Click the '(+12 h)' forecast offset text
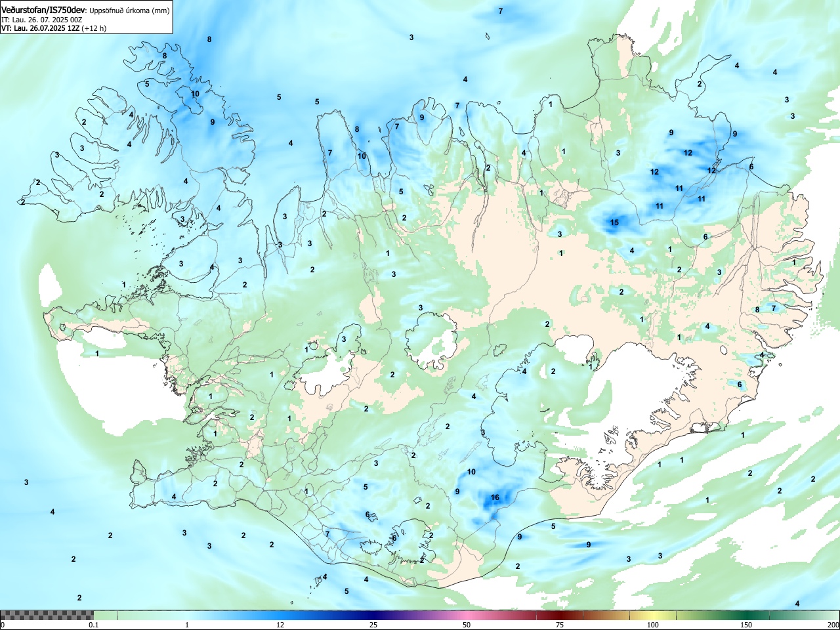The width and height of the screenshot is (840, 630). pyautogui.click(x=94, y=28)
